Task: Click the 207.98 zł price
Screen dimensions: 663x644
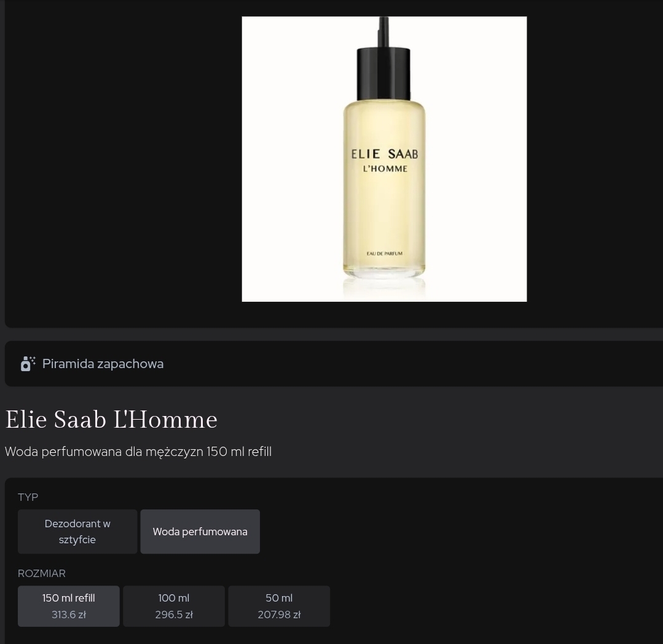Action: pyautogui.click(x=279, y=615)
